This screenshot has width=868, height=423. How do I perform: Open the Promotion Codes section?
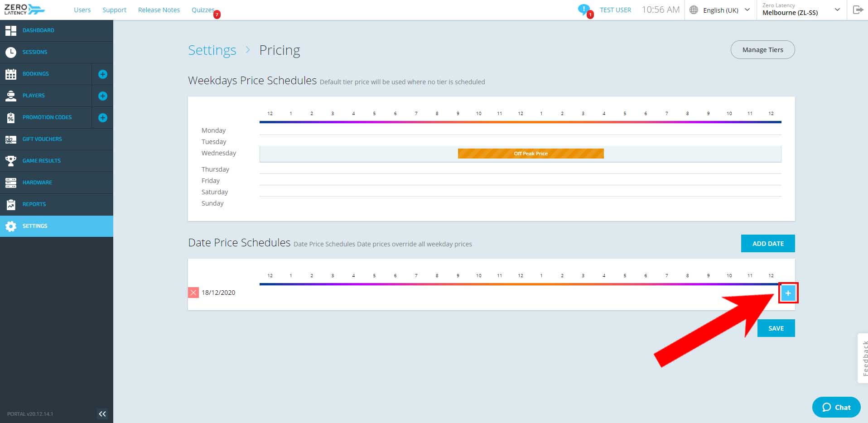(46, 117)
